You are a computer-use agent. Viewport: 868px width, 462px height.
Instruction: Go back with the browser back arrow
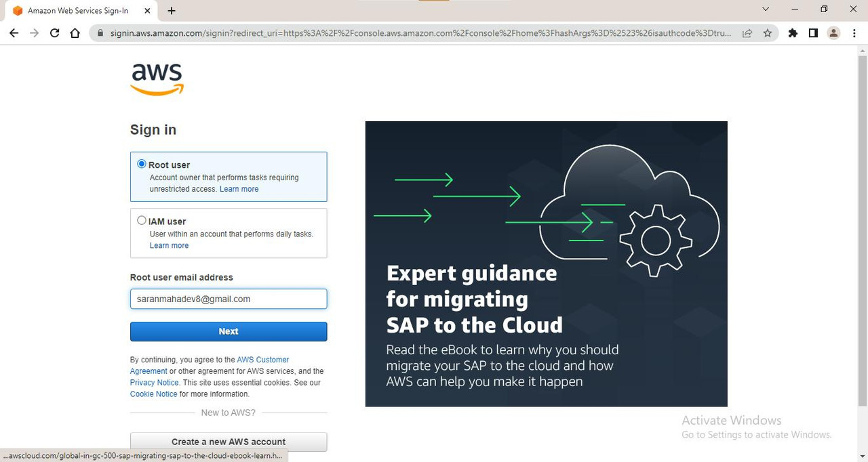14,33
